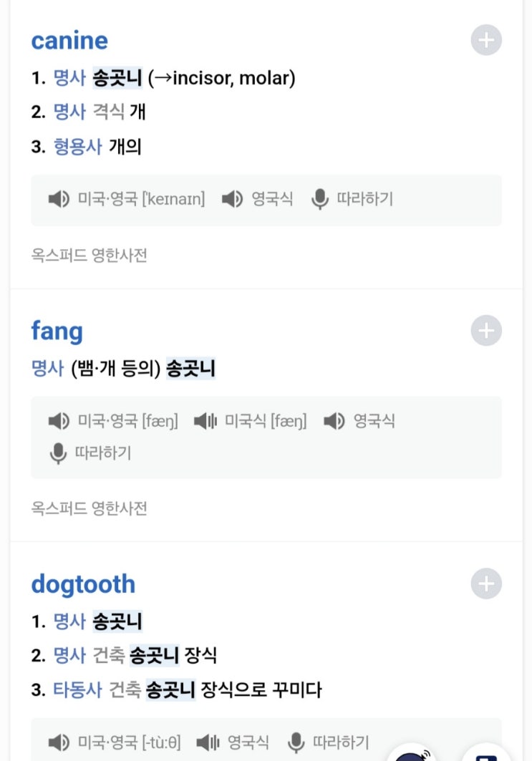Open the fang headword entry

[x=57, y=331]
